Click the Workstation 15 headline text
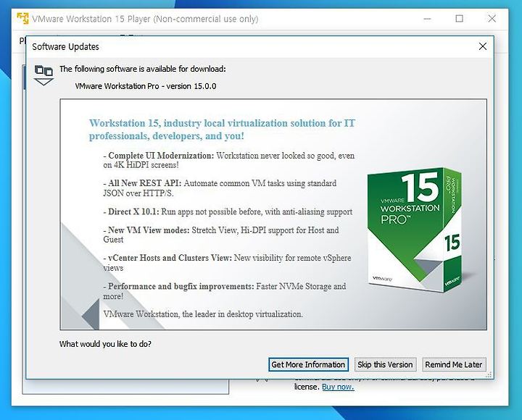The height and width of the screenshot is (420, 522). 222,130
